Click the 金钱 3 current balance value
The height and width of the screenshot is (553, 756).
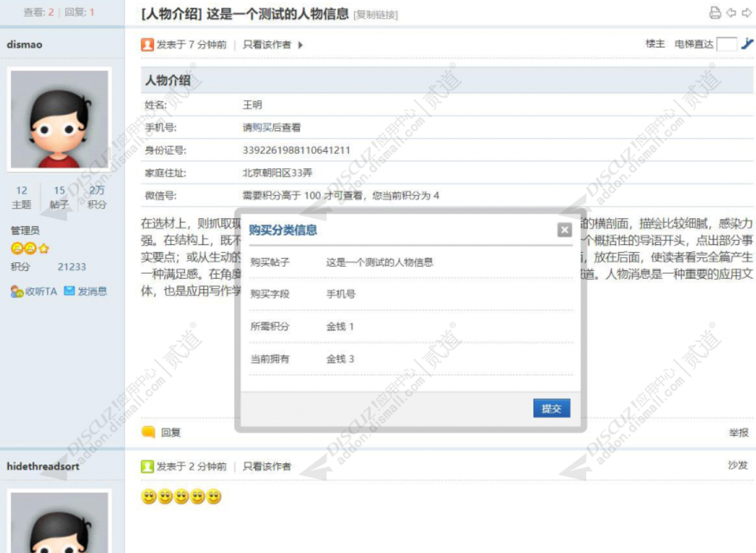(340, 358)
